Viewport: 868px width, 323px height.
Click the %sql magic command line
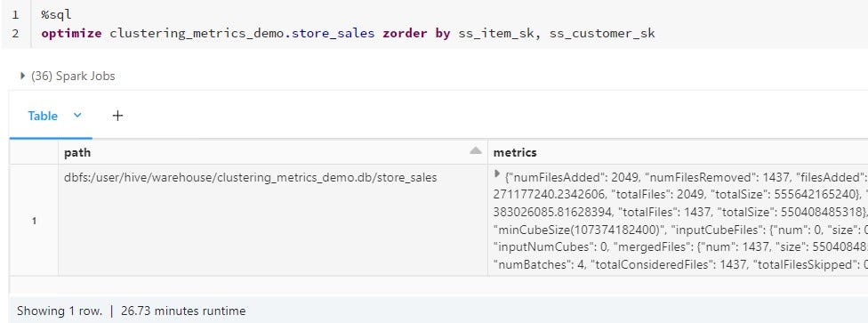click(x=56, y=14)
